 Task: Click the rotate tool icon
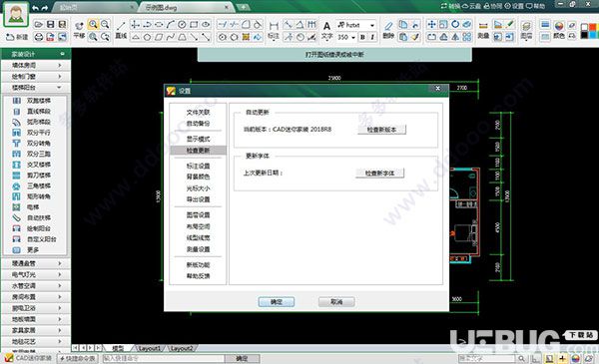tap(455, 24)
